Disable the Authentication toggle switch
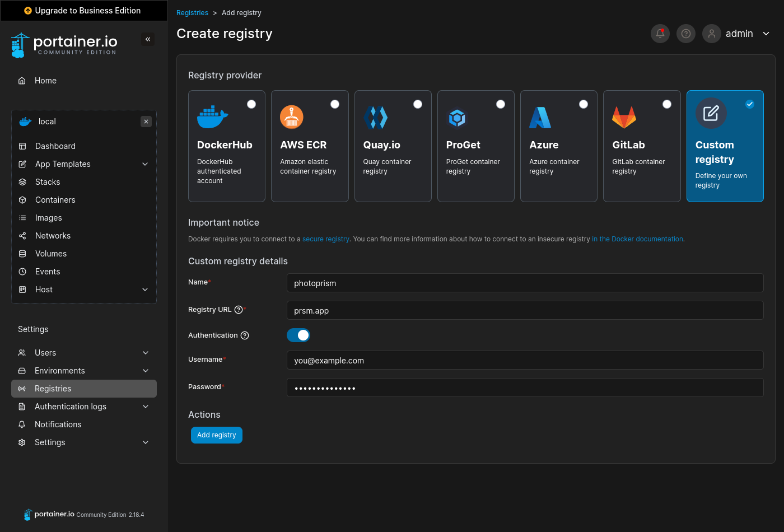Image resolution: width=784 pixels, height=532 pixels. 298,335
